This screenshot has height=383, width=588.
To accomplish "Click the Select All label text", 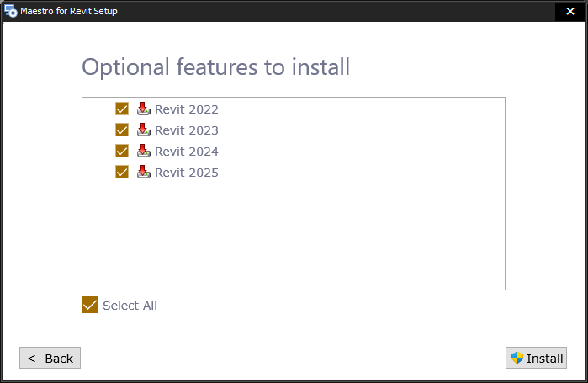I will [x=130, y=306].
